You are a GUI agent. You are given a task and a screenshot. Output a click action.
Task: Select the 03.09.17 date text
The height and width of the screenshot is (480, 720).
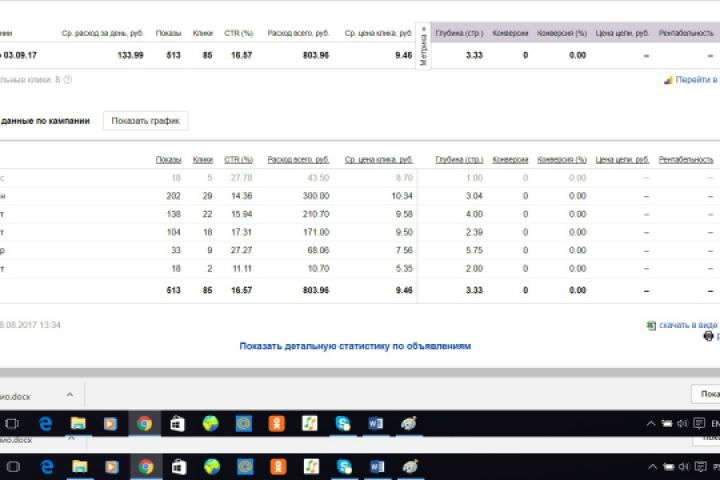[x=20, y=55]
